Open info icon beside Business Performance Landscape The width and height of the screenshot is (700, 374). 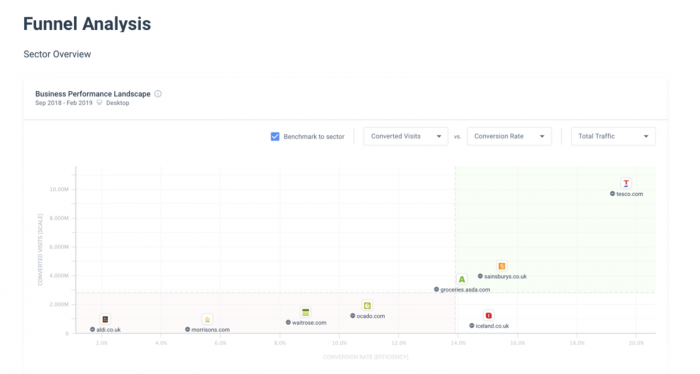[x=158, y=94]
